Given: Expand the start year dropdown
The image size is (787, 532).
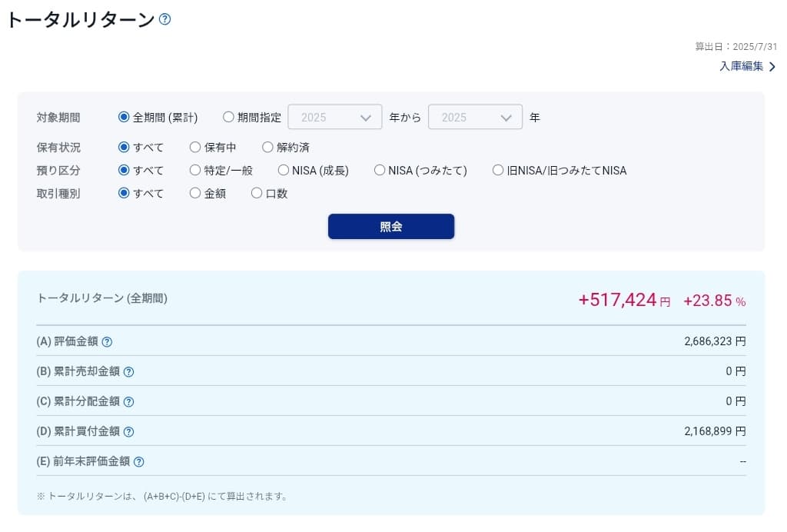Looking at the screenshot, I should tap(335, 118).
